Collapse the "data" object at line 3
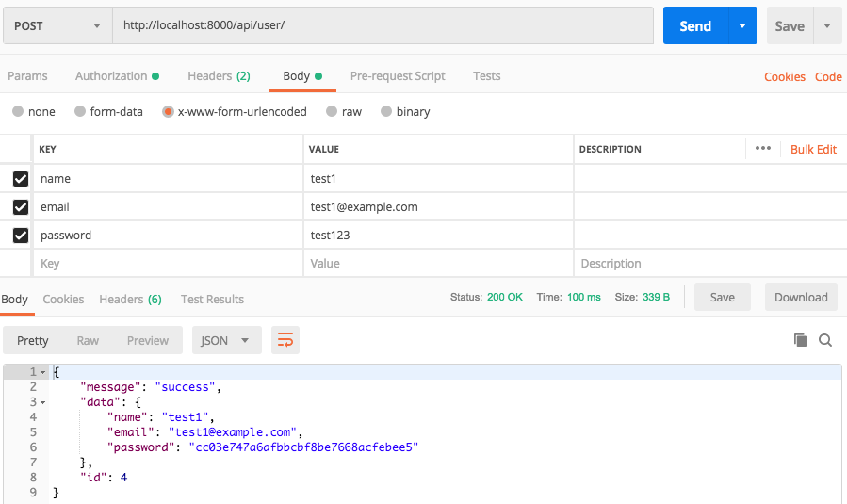Viewport: 847px width, 504px height. tap(42, 402)
